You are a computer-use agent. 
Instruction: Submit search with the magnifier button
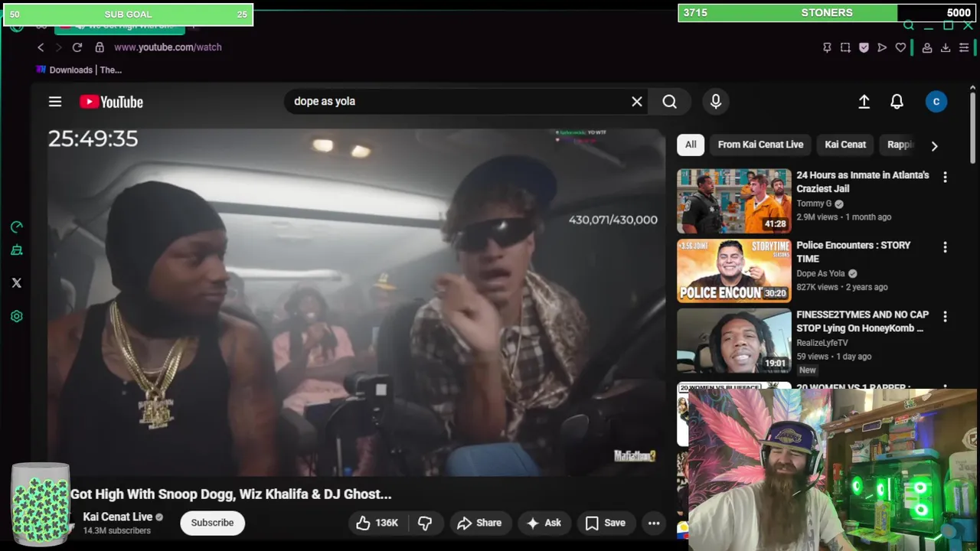[670, 101]
